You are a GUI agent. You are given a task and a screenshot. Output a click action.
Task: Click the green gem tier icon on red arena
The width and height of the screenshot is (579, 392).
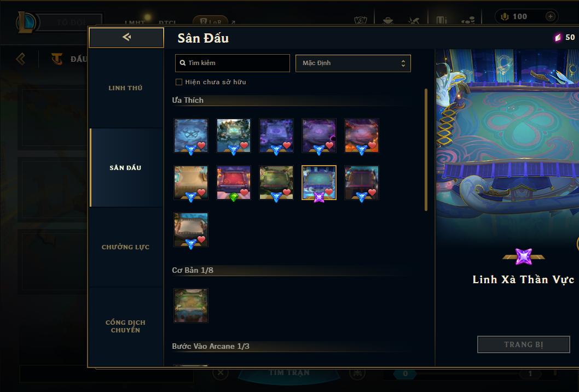[233, 197]
